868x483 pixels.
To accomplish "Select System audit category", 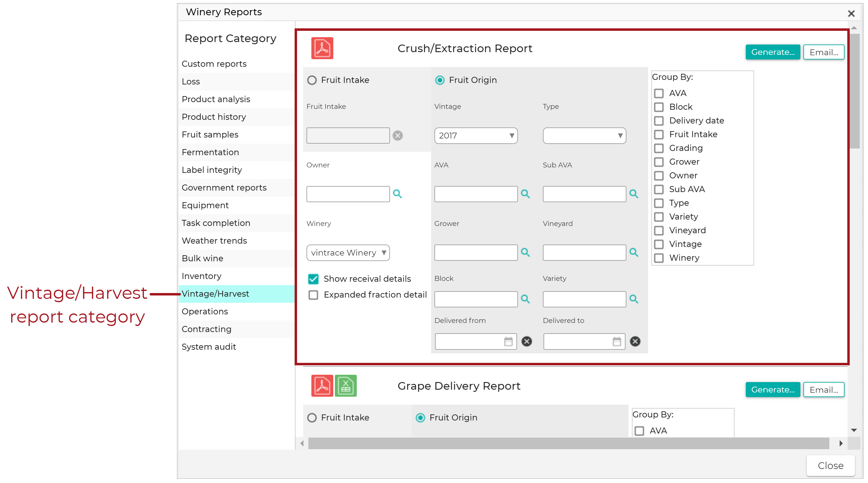I will coord(236,347).
